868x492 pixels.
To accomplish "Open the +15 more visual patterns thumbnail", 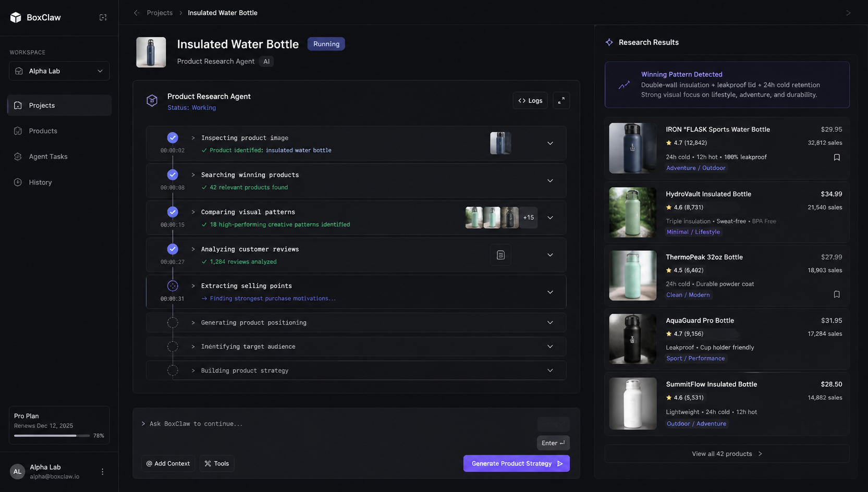I will (529, 218).
